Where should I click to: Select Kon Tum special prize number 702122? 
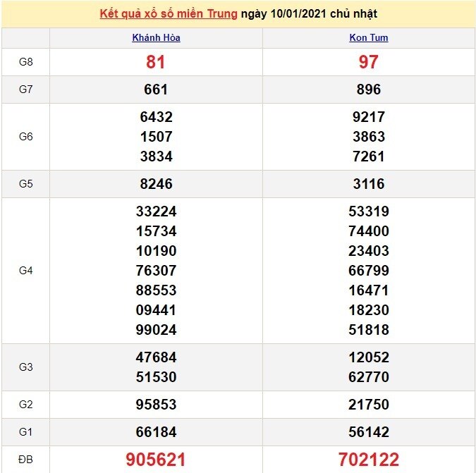pyautogui.click(x=368, y=460)
